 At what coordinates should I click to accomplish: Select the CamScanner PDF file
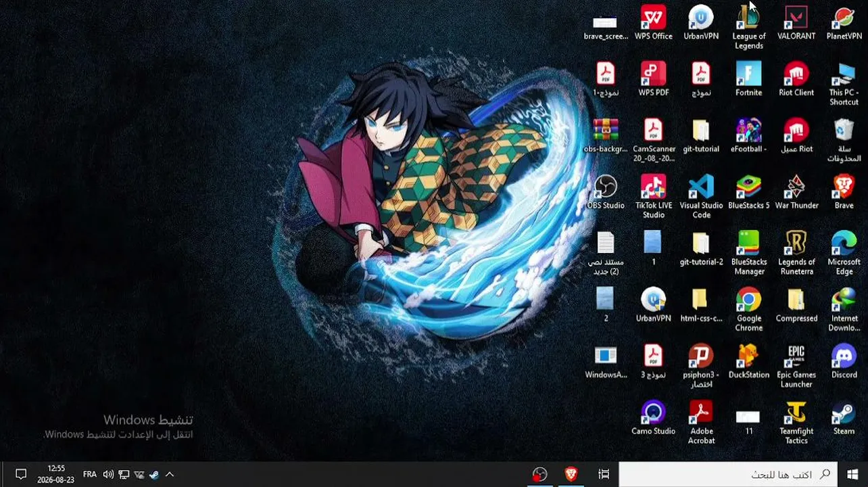pyautogui.click(x=653, y=141)
